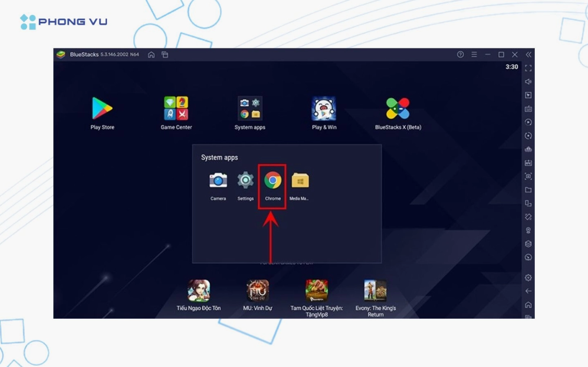Go to the BlueStacks home screen tab
Image resolution: width=588 pixels, height=367 pixels.
coord(152,54)
